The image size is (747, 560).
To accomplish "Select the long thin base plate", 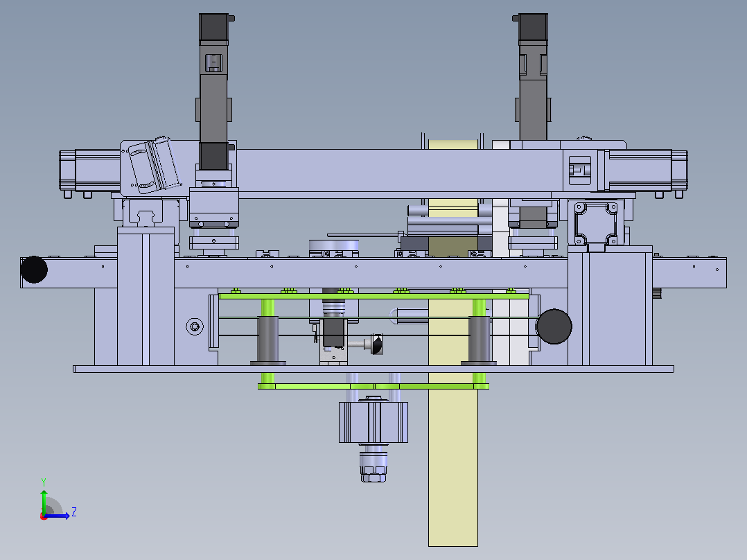I will pos(373,369).
